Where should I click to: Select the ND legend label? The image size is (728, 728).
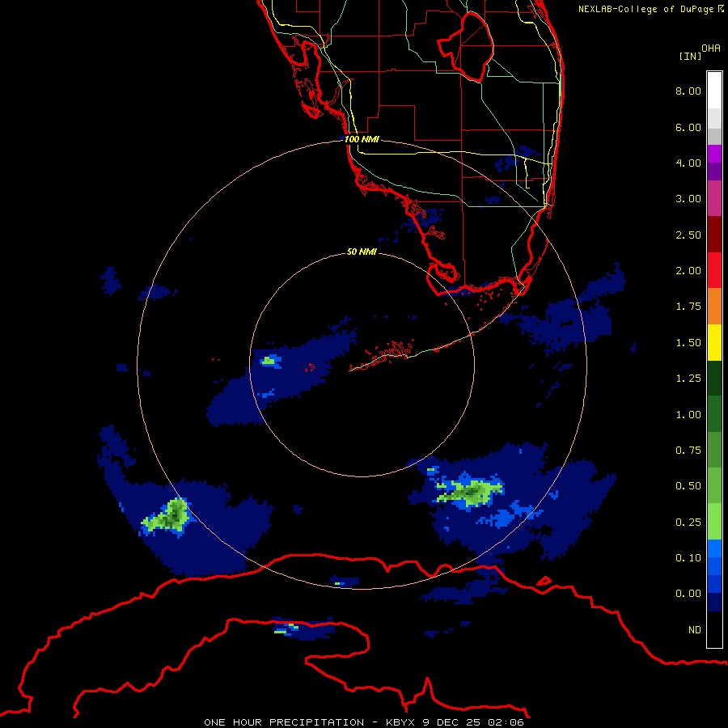(x=695, y=630)
